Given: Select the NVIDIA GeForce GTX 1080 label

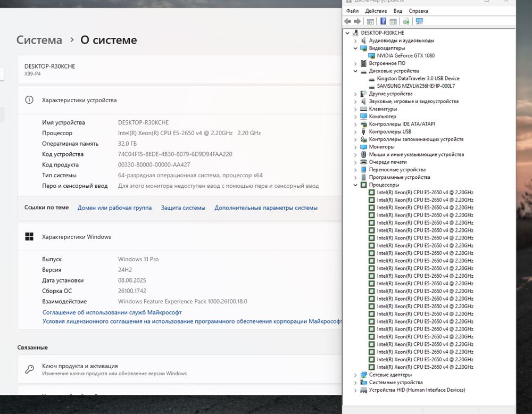Looking at the screenshot, I should 406,56.
